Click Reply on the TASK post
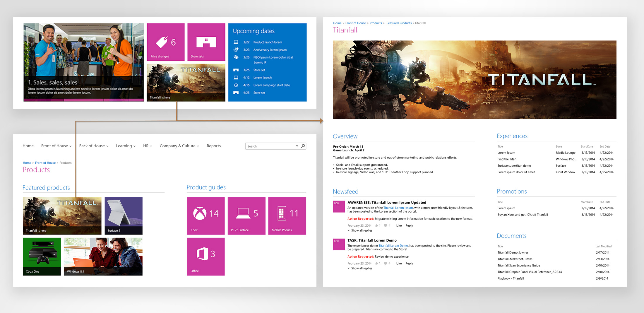644x313 pixels. point(409,263)
